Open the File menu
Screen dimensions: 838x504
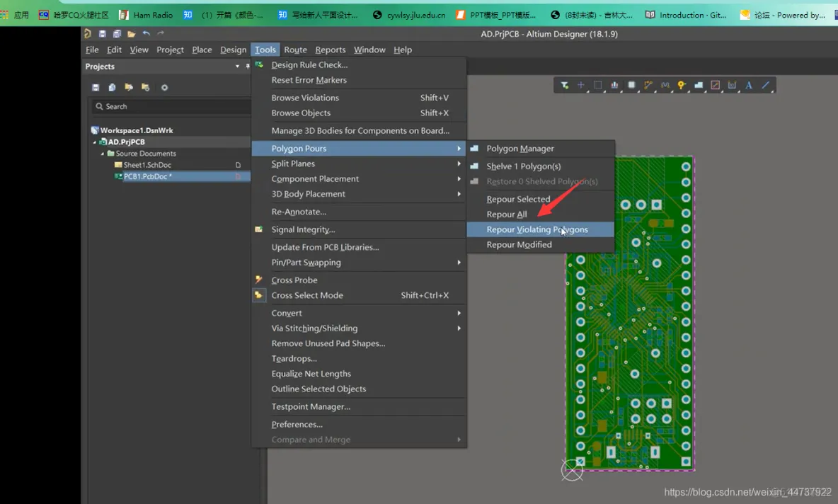pos(92,50)
